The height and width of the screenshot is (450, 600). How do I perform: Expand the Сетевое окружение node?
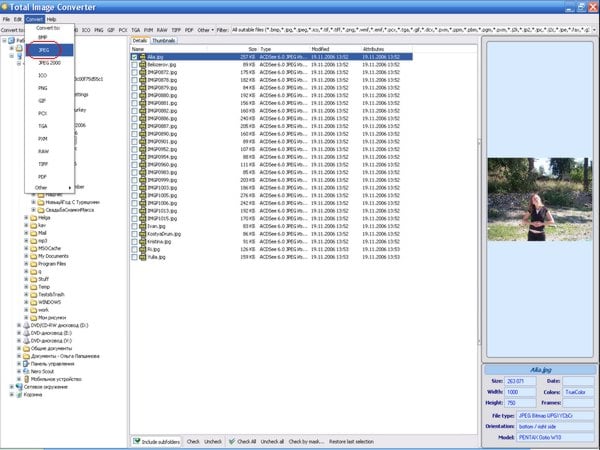[11, 387]
